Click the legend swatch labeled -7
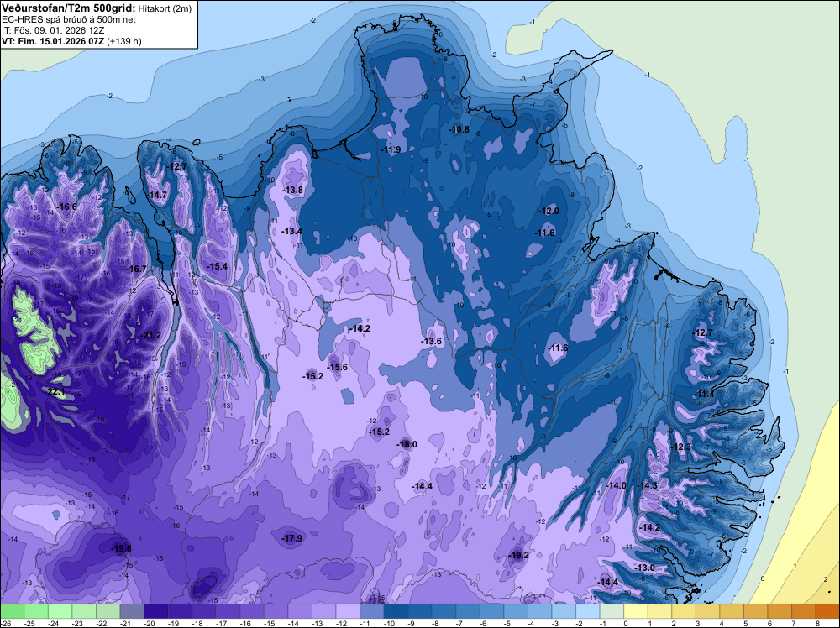The width and height of the screenshot is (840, 628). tap(468, 611)
